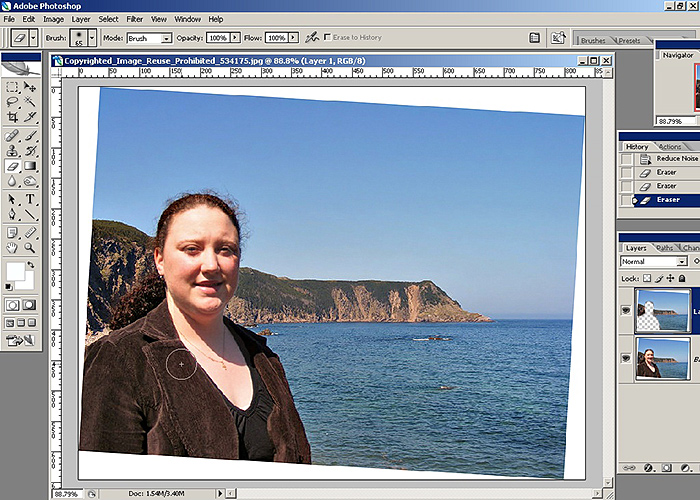Screen dimensions: 700x500
Task: Select the Move tool
Action: click(30, 86)
